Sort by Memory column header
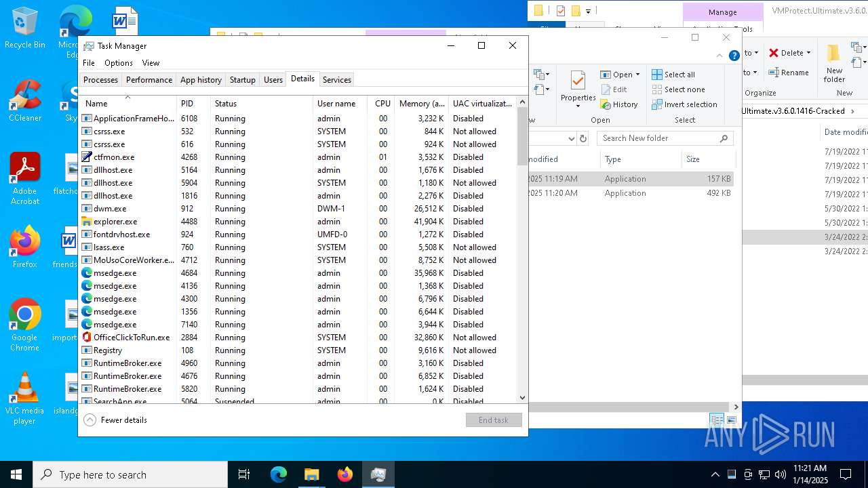 pos(422,104)
